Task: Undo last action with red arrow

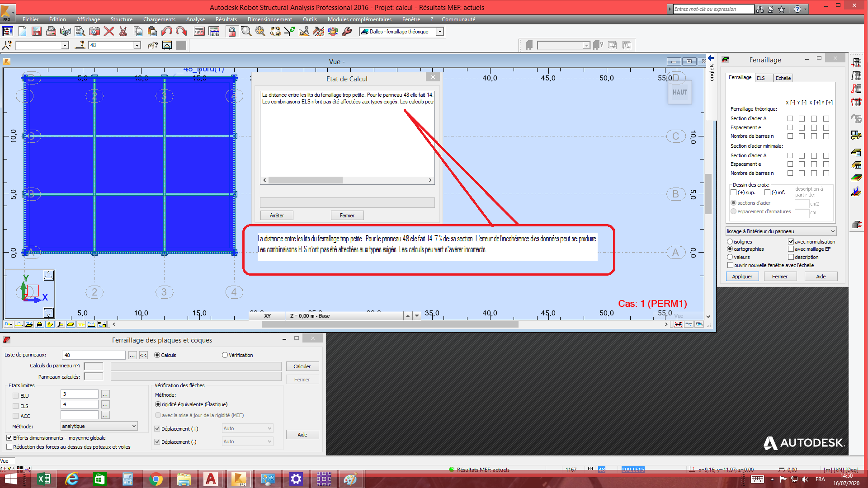Action: pyautogui.click(x=167, y=31)
